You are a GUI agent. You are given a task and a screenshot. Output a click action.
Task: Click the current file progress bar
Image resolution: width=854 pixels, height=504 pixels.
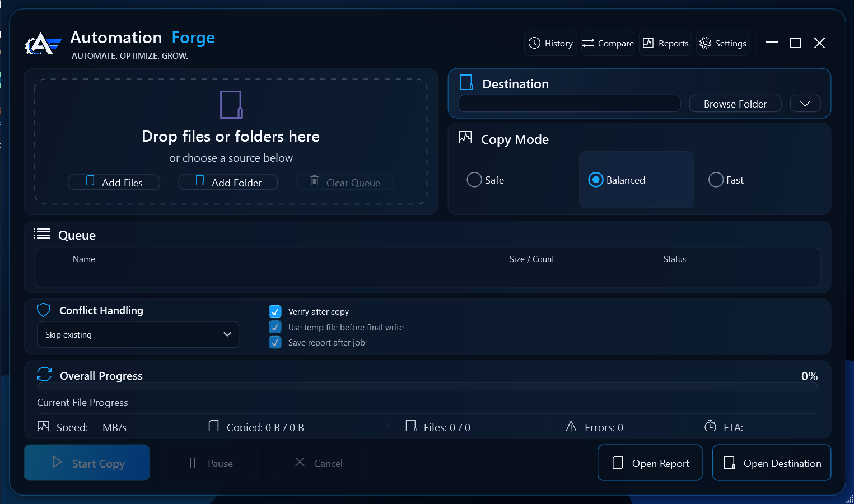click(427, 413)
